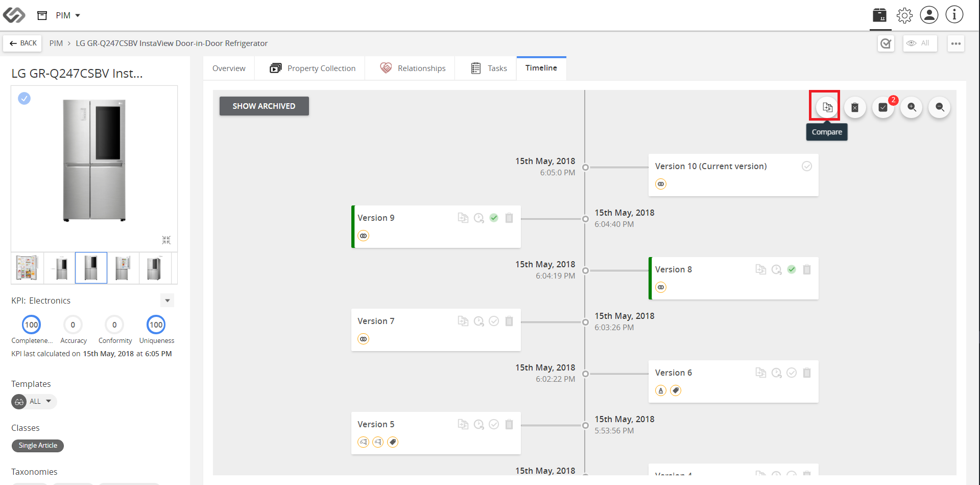Click the Uniqueness 100 KPI ring

coord(156,325)
